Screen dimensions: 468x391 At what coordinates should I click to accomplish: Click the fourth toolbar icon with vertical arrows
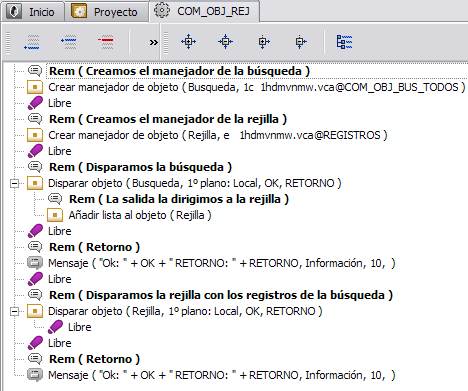(300, 42)
